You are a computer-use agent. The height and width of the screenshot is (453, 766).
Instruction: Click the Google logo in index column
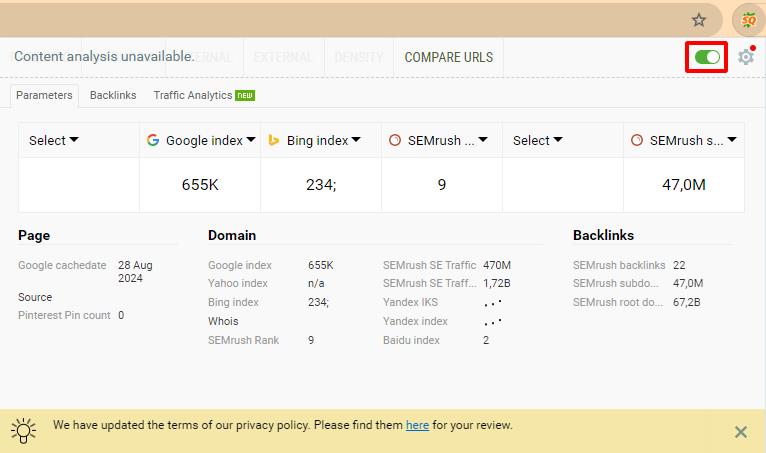[153, 141]
